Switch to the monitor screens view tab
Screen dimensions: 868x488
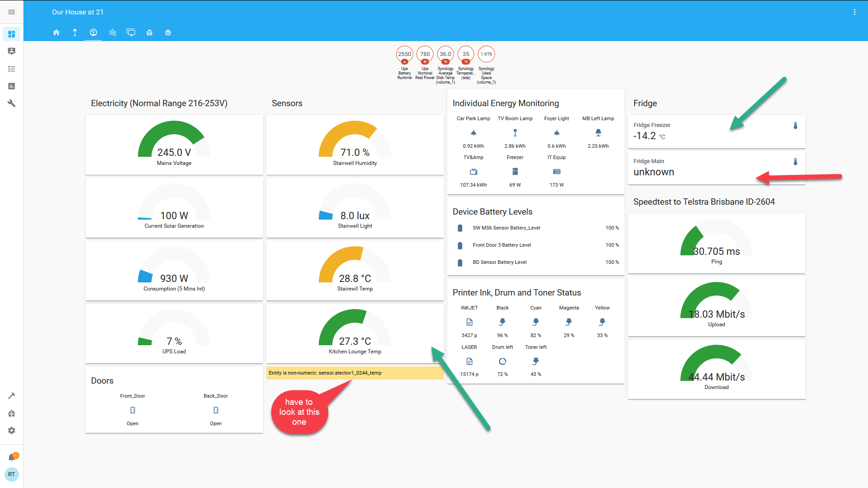(131, 33)
